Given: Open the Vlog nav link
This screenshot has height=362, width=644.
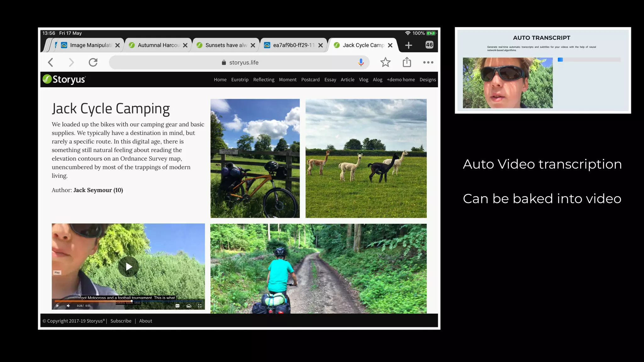Looking at the screenshot, I should tap(364, 80).
